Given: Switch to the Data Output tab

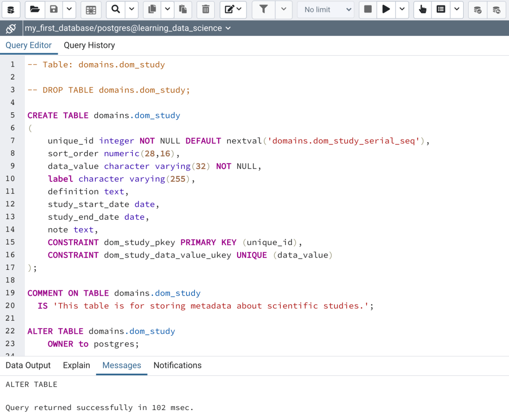Looking at the screenshot, I should [28, 365].
